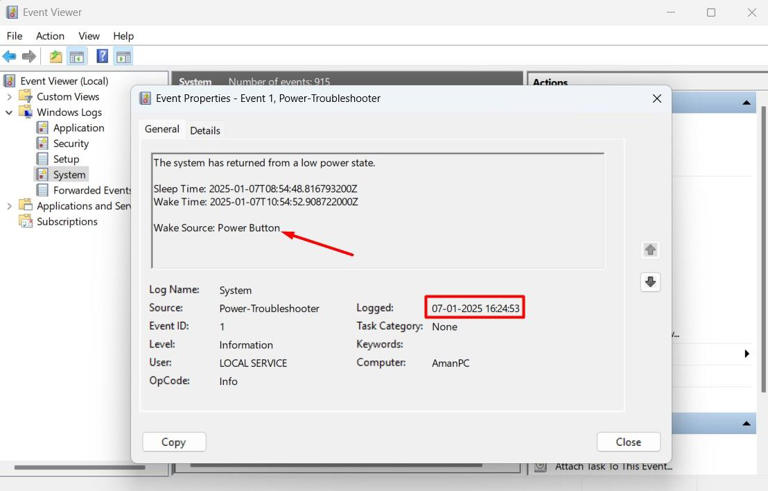Select the Application log in the tree
This screenshot has height=491, width=768.
click(x=78, y=128)
